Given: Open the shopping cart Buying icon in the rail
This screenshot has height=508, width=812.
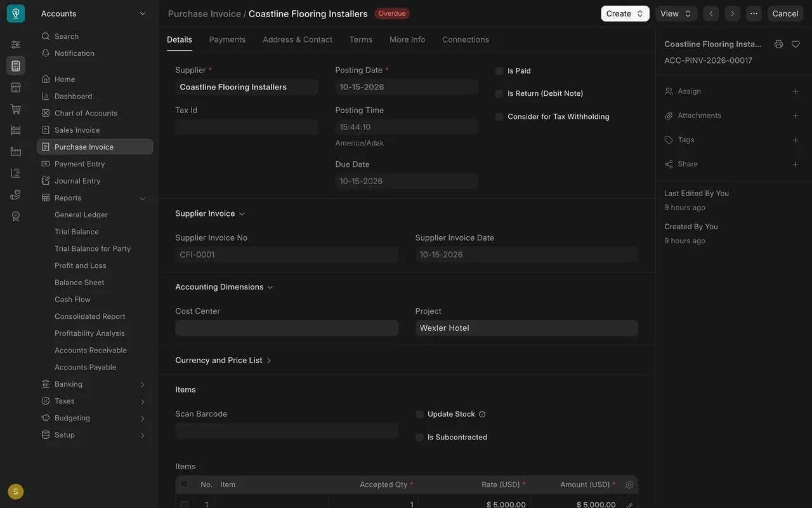Looking at the screenshot, I should click(x=16, y=109).
